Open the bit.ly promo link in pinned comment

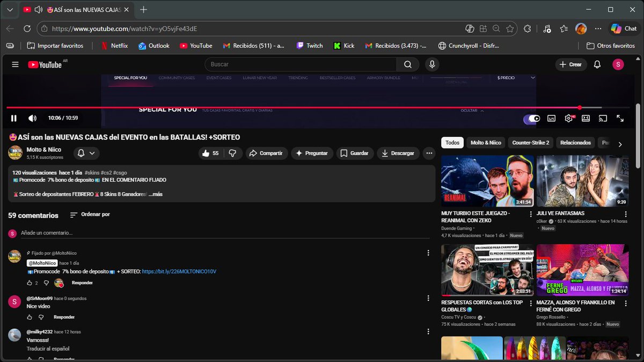(179, 272)
